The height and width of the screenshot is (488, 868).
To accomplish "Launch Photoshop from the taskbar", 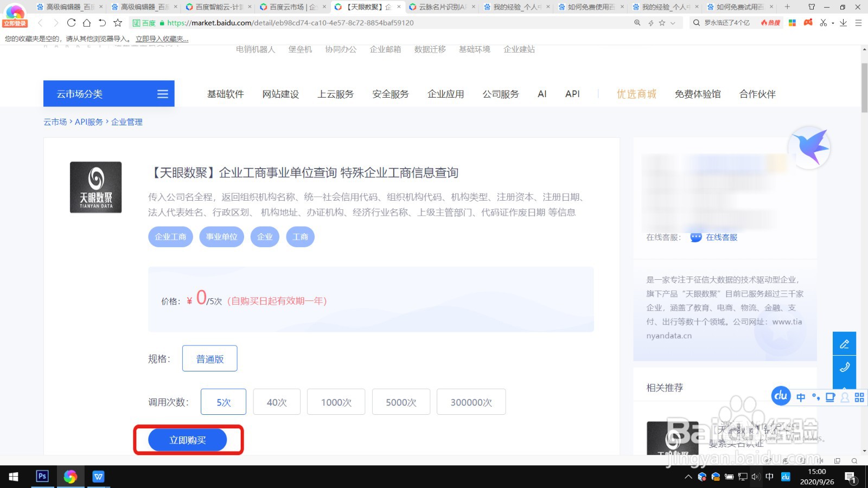I will [x=42, y=477].
